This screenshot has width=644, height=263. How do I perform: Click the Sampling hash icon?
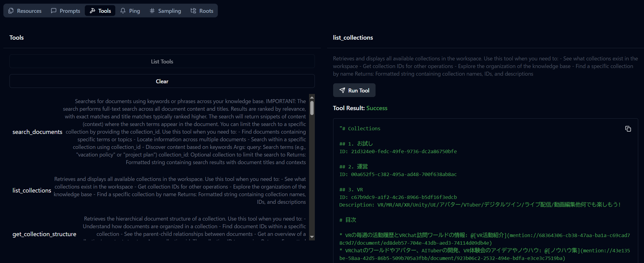click(152, 11)
